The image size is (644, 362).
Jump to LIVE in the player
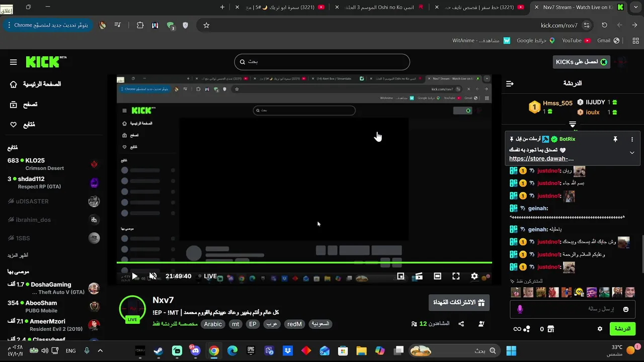[x=207, y=276]
